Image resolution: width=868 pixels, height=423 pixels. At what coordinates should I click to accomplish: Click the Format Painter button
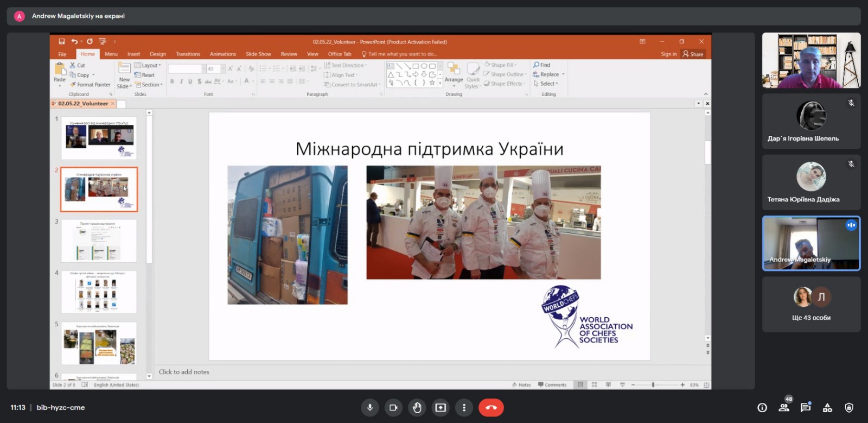(90, 85)
